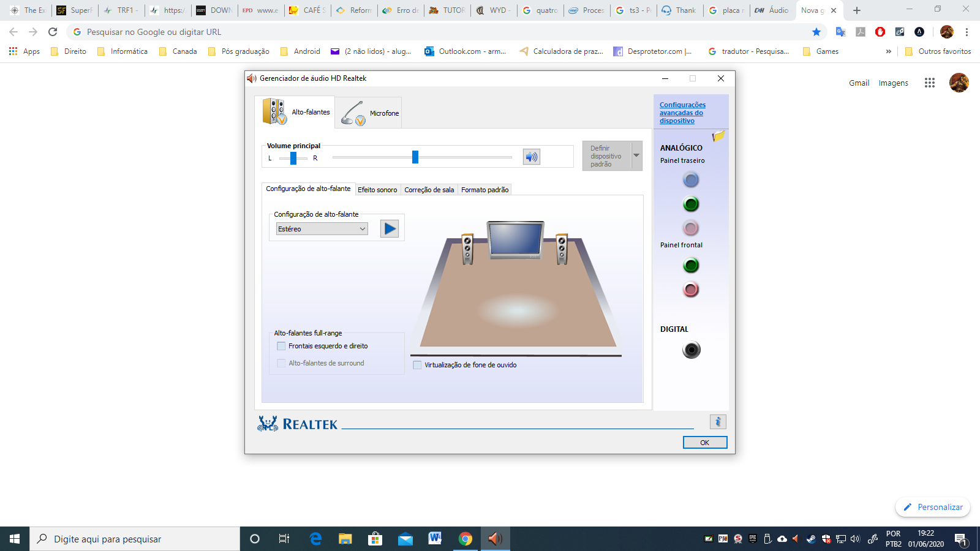The height and width of the screenshot is (551, 980).
Task: Open the Pós graduação bookmarks folder
Action: 238,51
